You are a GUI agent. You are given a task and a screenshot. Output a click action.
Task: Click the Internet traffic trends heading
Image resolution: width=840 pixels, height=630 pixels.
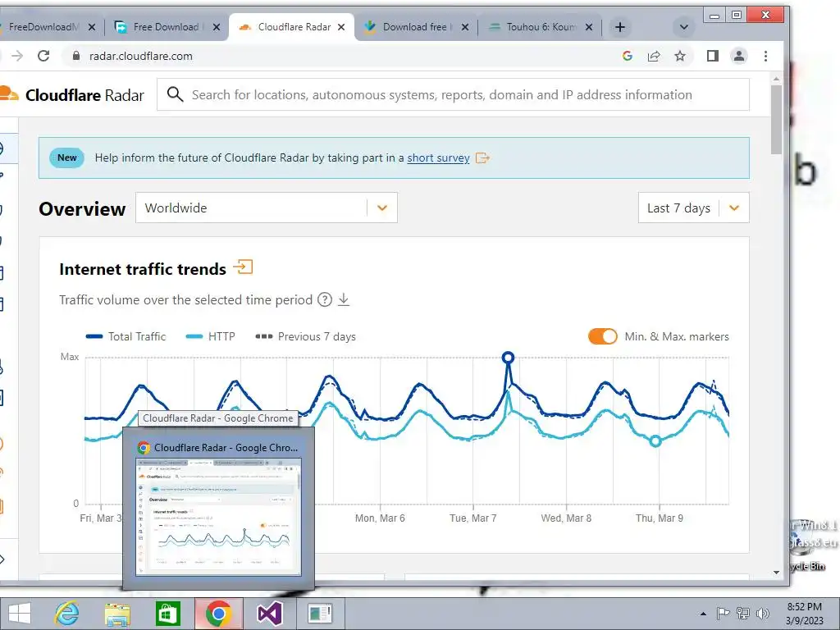click(x=143, y=269)
